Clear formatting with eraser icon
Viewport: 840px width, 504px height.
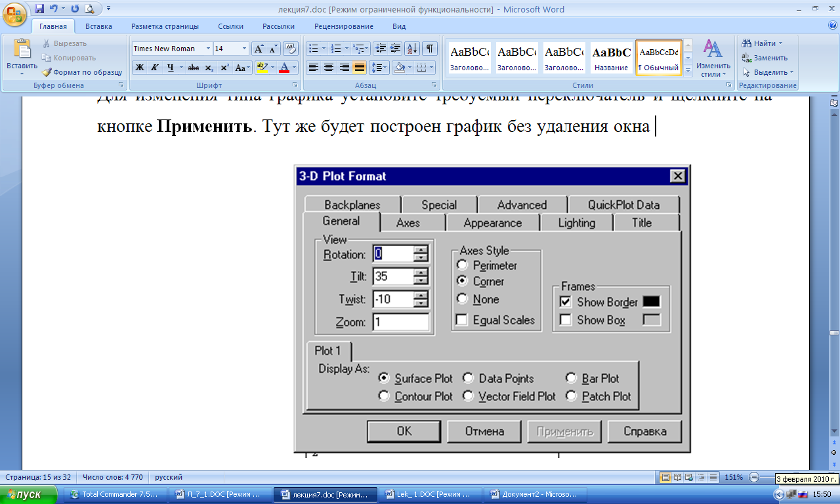click(x=289, y=49)
